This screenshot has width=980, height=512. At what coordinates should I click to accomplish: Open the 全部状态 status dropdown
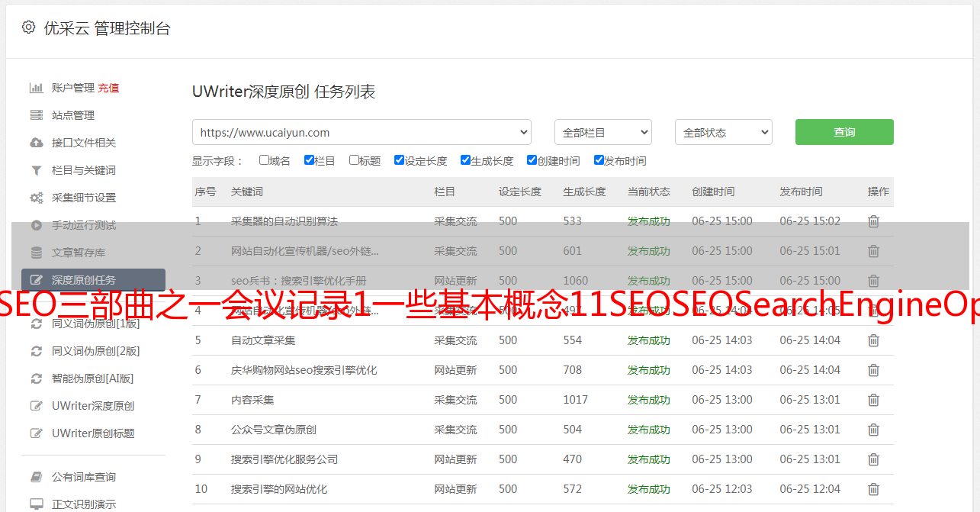[x=723, y=132]
